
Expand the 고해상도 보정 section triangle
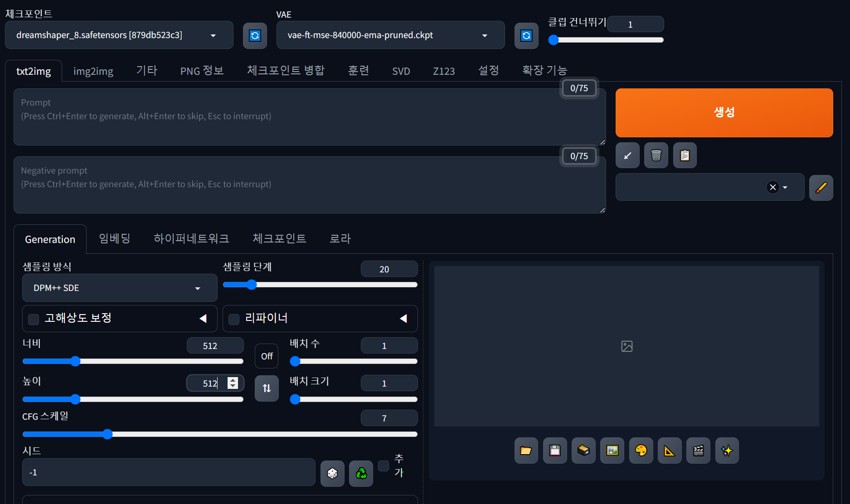click(203, 319)
